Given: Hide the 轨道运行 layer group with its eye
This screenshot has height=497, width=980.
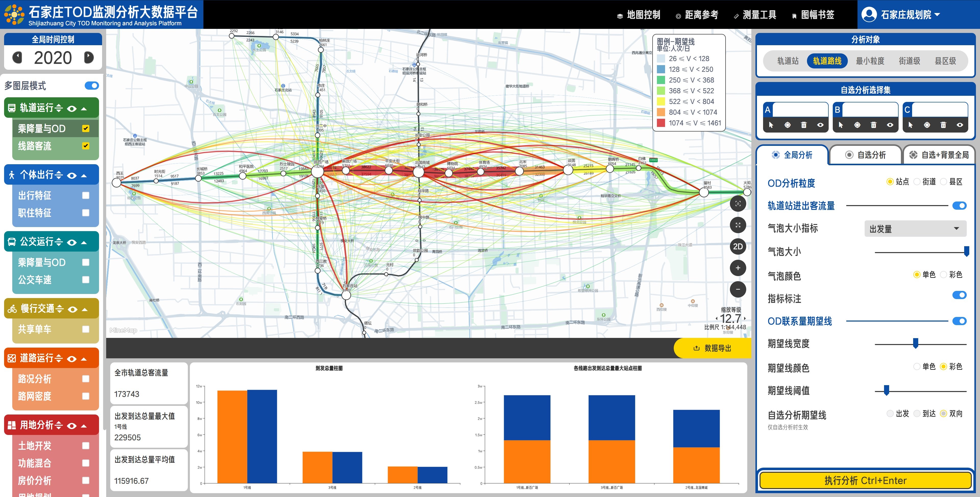Looking at the screenshot, I should (71, 109).
